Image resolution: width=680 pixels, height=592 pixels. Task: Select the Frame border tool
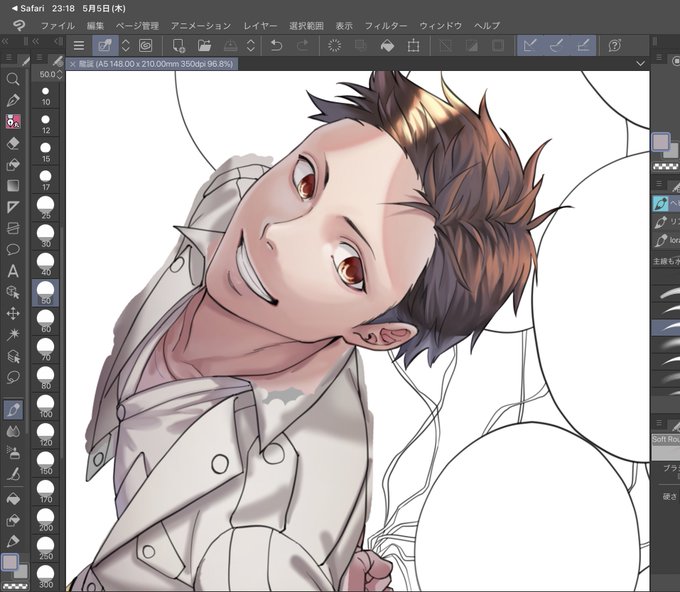coord(13,228)
